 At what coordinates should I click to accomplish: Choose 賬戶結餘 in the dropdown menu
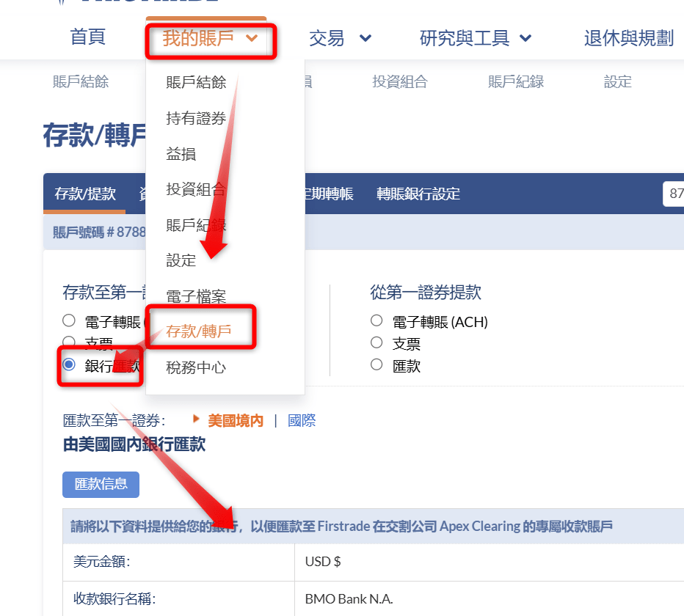tap(196, 82)
